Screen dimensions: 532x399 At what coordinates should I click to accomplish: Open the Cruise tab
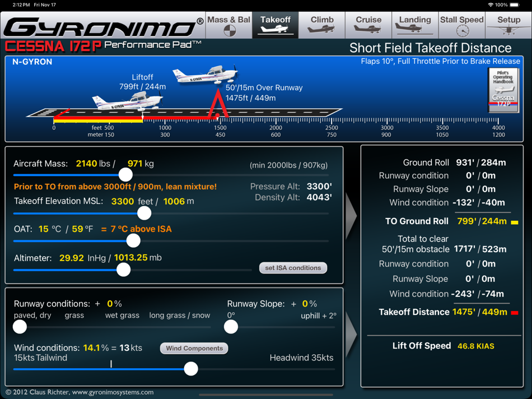pos(368,25)
